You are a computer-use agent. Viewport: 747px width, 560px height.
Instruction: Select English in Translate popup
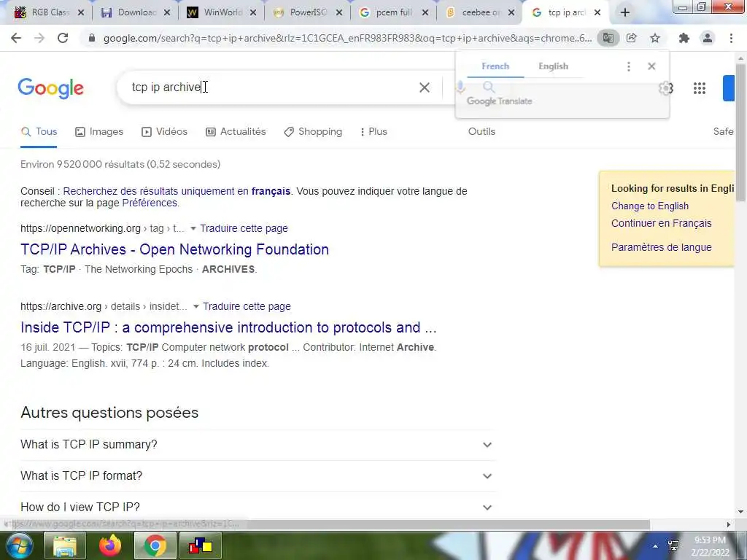(x=553, y=66)
